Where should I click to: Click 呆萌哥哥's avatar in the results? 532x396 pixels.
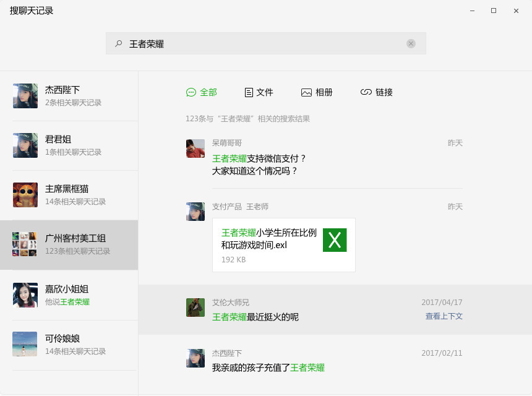[195, 148]
